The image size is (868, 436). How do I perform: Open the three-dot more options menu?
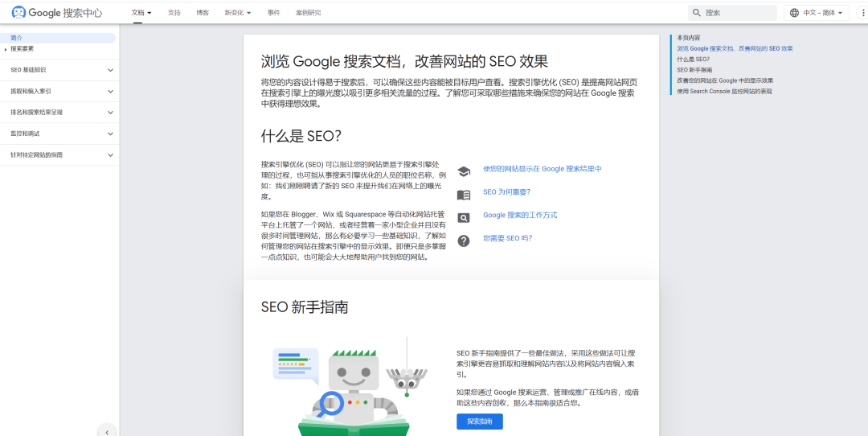(x=862, y=13)
